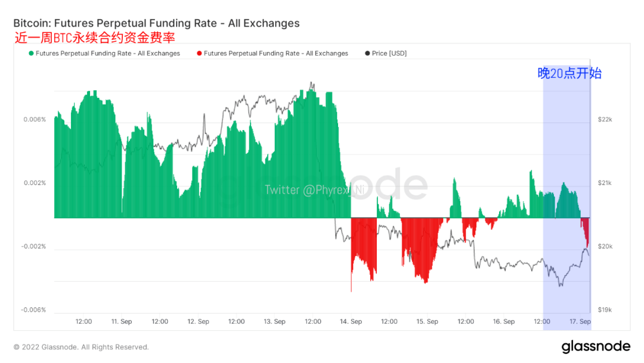Click the green legend dot
Image resolution: width=644 pixels, height=363 pixels.
(31, 54)
